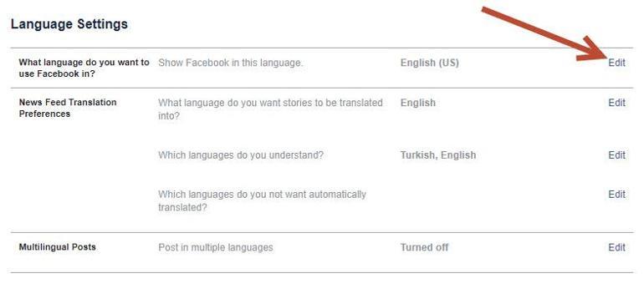This screenshot has height=304, width=644.
Task: Click Edit for Facebook display language
Action: pyautogui.click(x=616, y=63)
